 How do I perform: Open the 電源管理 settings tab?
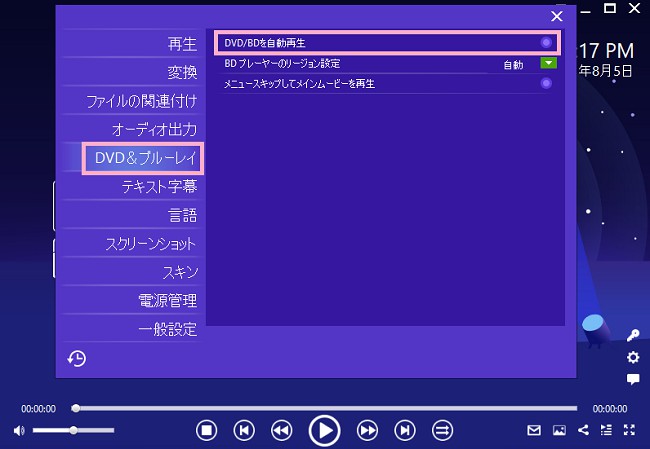(133, 301)
